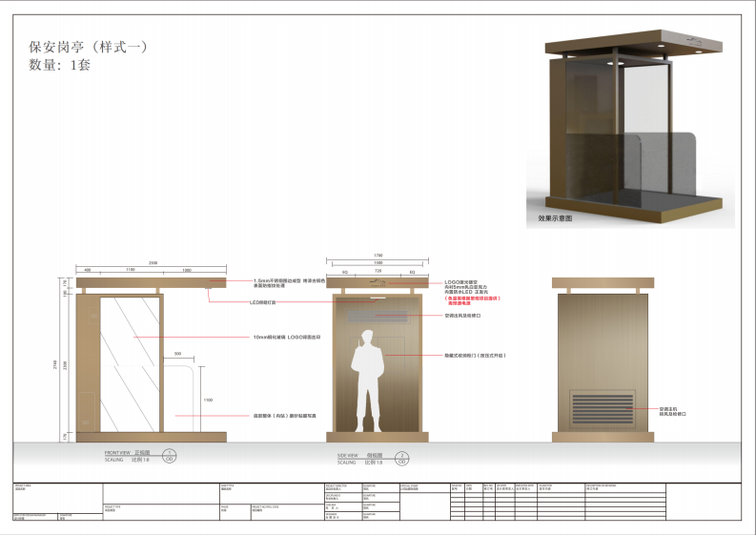
Task: Click the 效果示意图 caption under the rendering
Action: (x=555, y=218)
